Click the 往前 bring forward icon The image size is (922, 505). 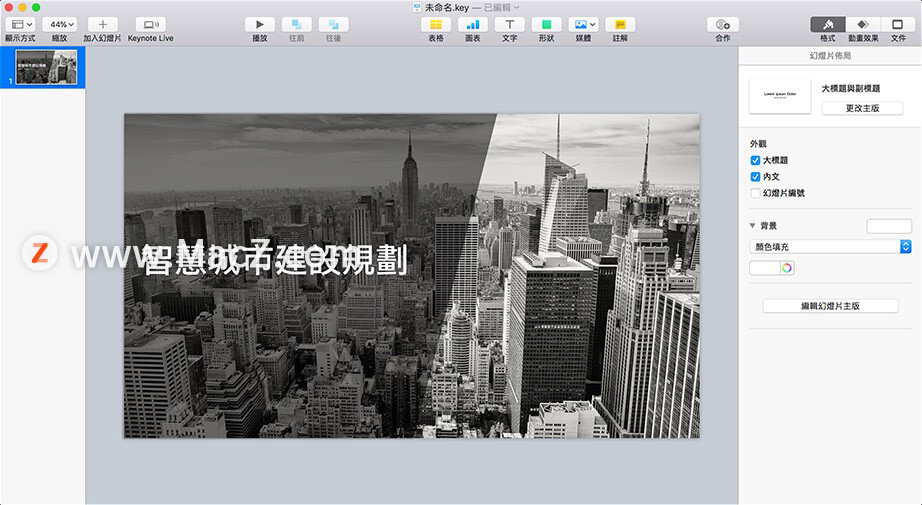click(x=297, y=24)
